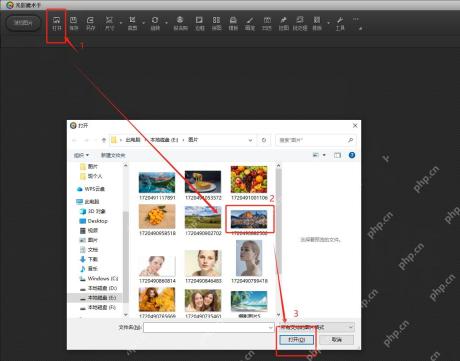The height and width of the screenshot is (361, 460).
Task: Expand the address bar history dropdown
Action: 250,140
